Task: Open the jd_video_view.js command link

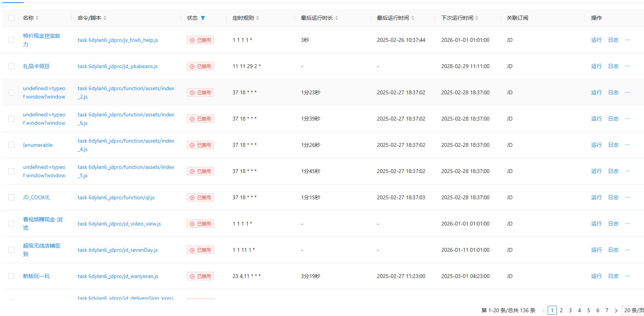Action: [119, 224]
